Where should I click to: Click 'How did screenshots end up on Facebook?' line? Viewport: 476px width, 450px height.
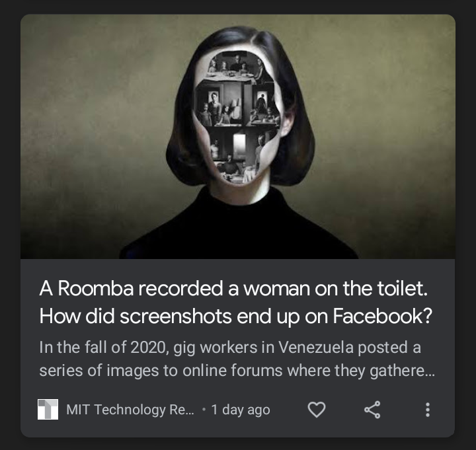235,316
